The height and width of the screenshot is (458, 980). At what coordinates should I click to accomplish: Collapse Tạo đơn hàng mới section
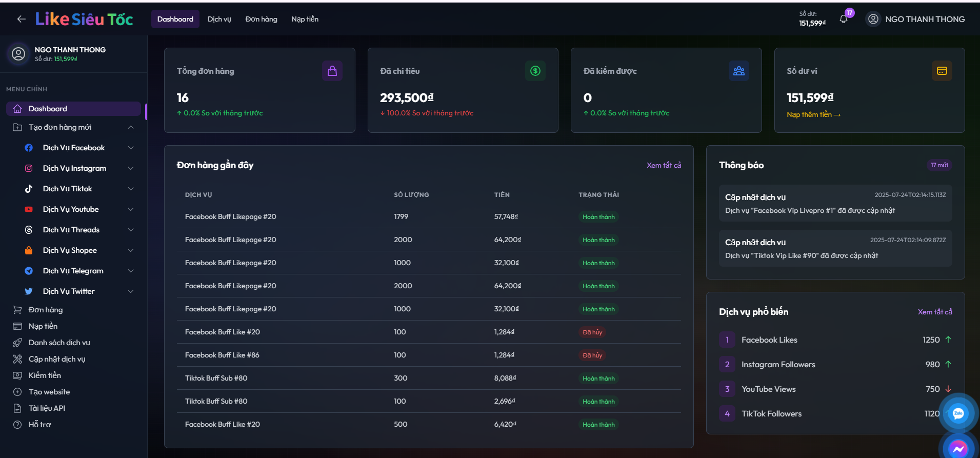pos(131,127)
